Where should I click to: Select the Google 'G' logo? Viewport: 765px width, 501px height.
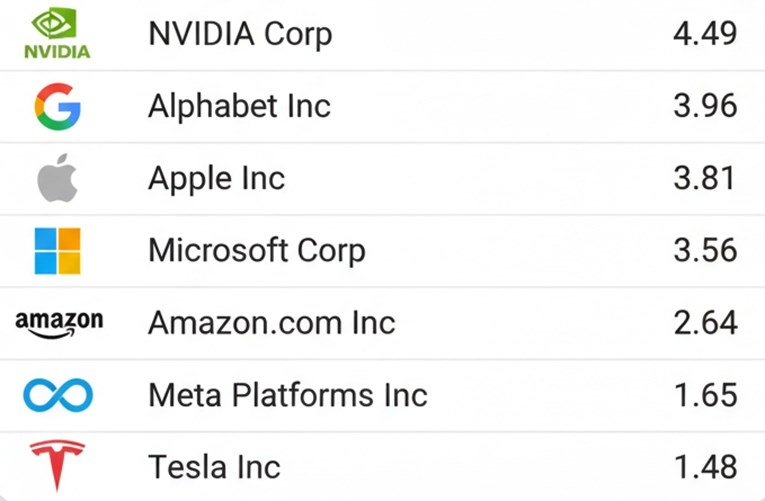pos(57,106)
